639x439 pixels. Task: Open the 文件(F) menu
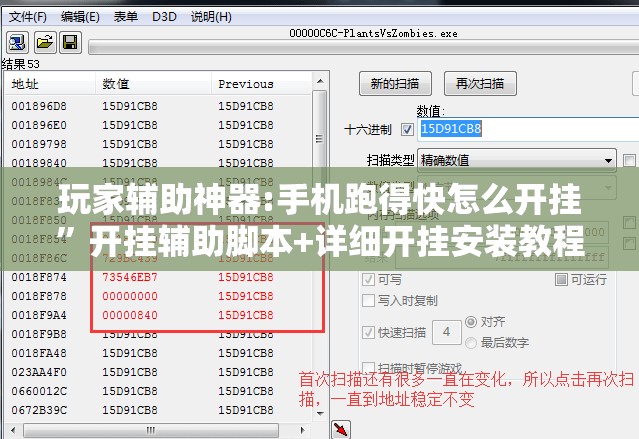[28, 17]
